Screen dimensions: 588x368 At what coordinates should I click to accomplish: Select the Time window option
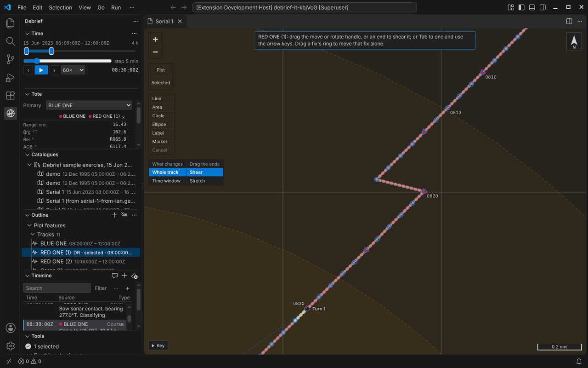click(168, 181)
